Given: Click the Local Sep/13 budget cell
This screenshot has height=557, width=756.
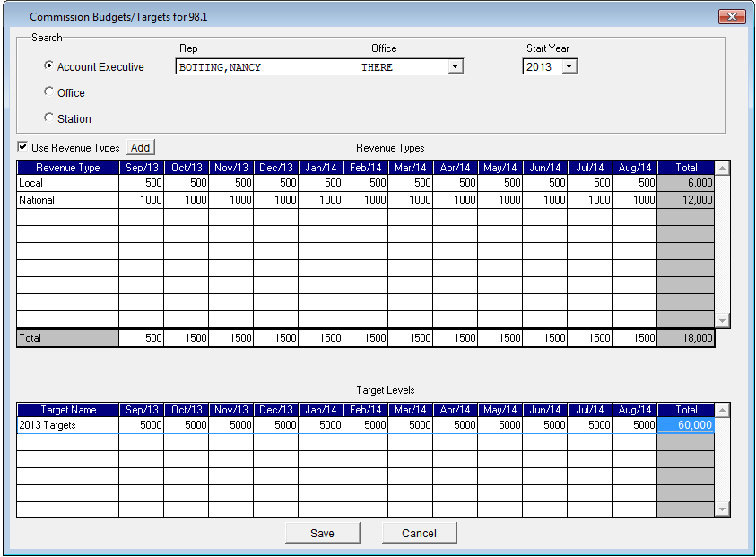Looking at the screenshot, I should [x=142, y=183].
